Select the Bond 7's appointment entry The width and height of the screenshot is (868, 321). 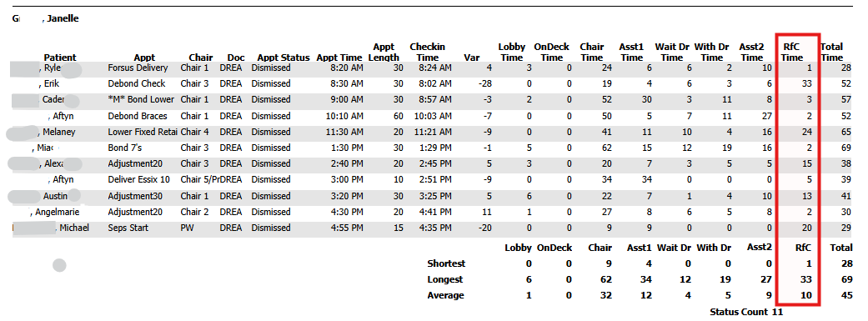click(x=126, y=148)
